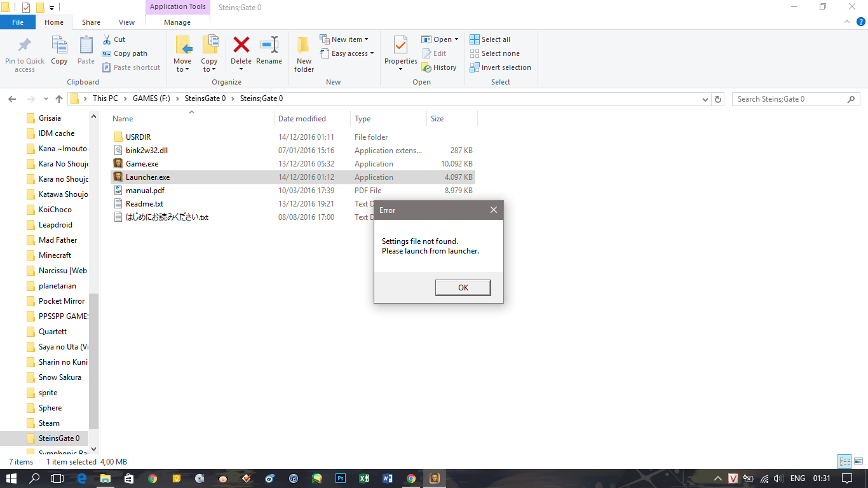This screenshot has width=868, height=488.
Task: Select the Grisaia folder in navigation pane
Action: pos(50,118)
